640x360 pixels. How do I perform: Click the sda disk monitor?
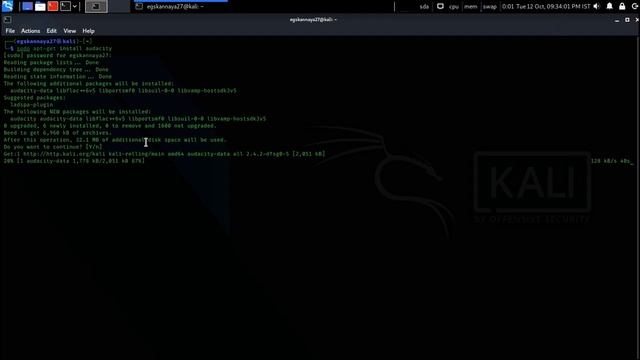coord(424,7)
